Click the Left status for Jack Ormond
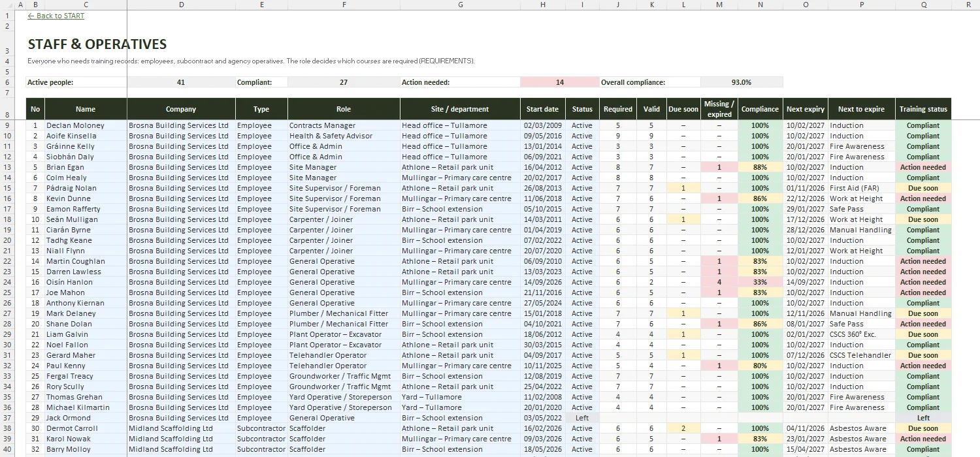 pyautogui.click(x=582, y=418)
